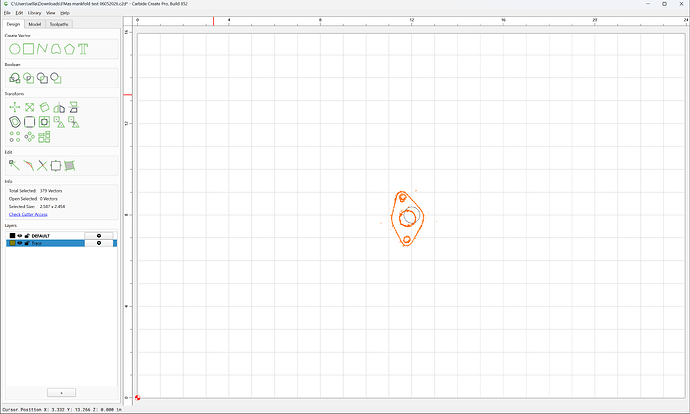Select the Offset Vectors tool
Screen dimensions: 690x414
[x=15, y=122]
